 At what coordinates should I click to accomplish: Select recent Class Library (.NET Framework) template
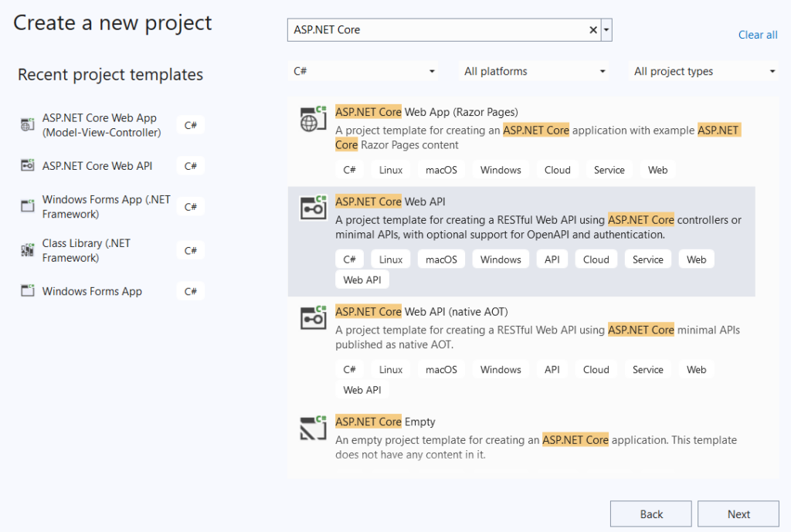(x=87, y=251)
